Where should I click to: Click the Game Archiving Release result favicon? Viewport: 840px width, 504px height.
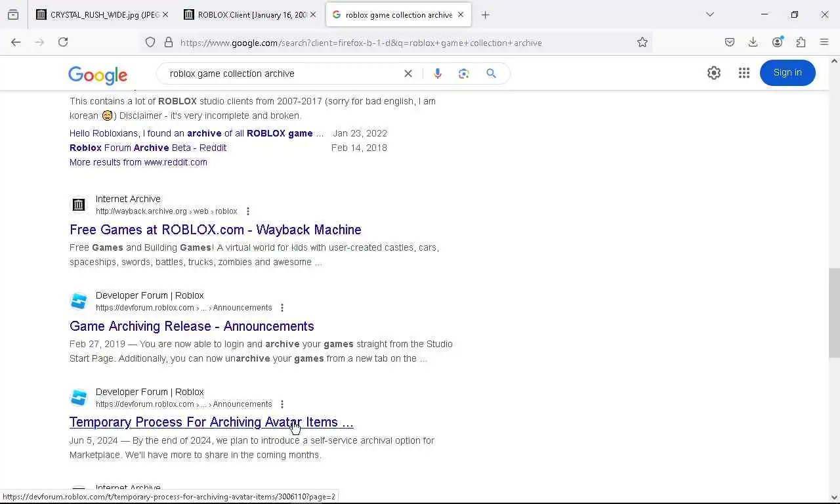(79, 301)
